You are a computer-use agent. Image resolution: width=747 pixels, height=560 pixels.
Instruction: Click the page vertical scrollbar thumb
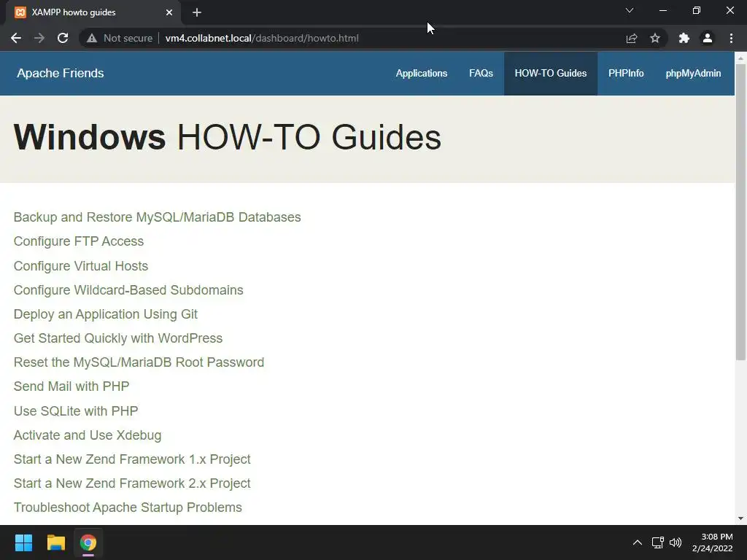[x=740, y=212]
